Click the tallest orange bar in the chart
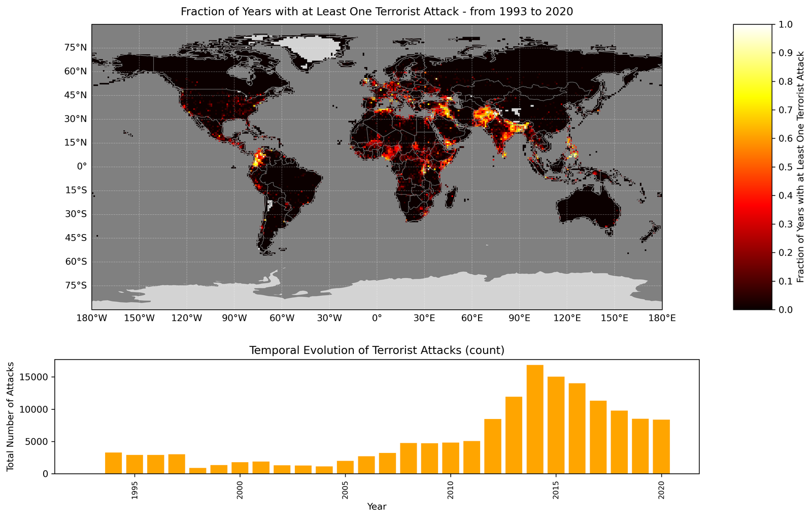 coord(535,419)
